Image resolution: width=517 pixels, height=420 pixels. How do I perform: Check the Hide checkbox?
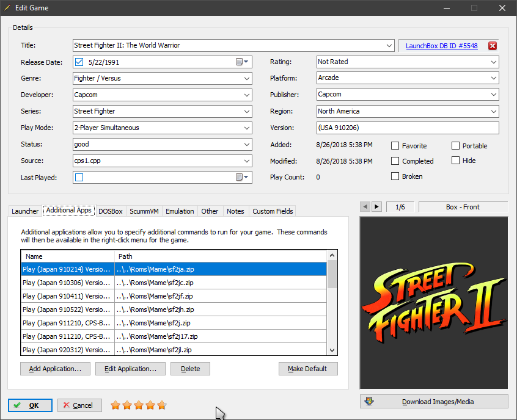tap(455, 161)
